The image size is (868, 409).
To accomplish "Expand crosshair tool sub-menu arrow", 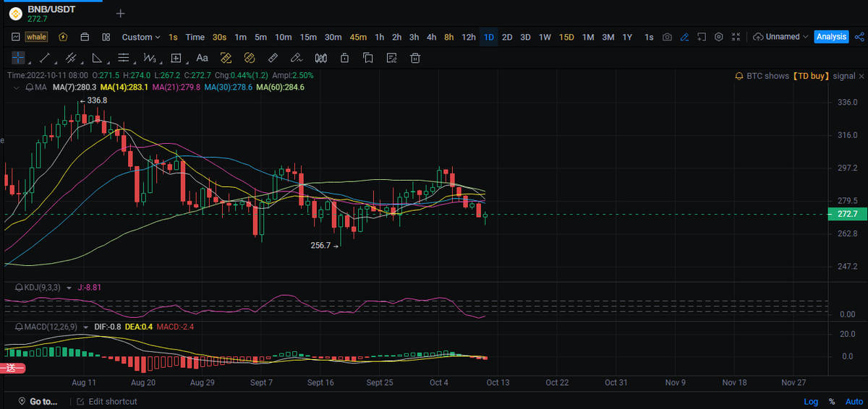I will (29, 61).
